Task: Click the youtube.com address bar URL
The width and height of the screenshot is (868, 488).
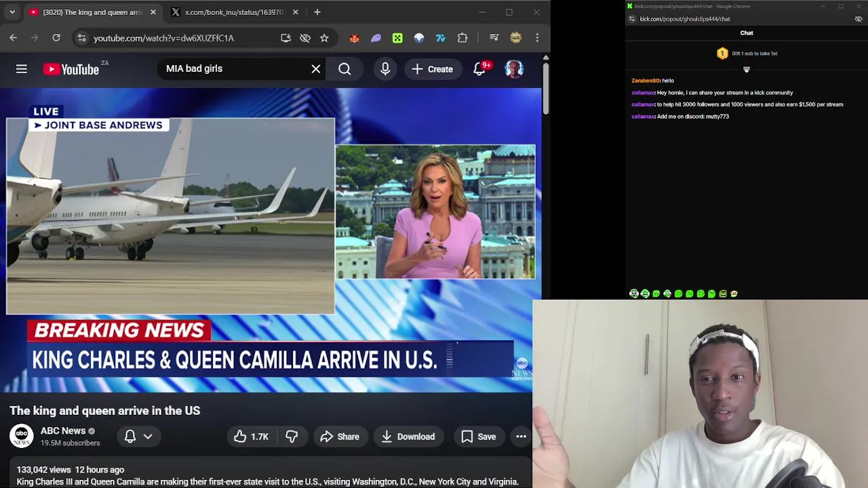Action: tap(163, 39)
